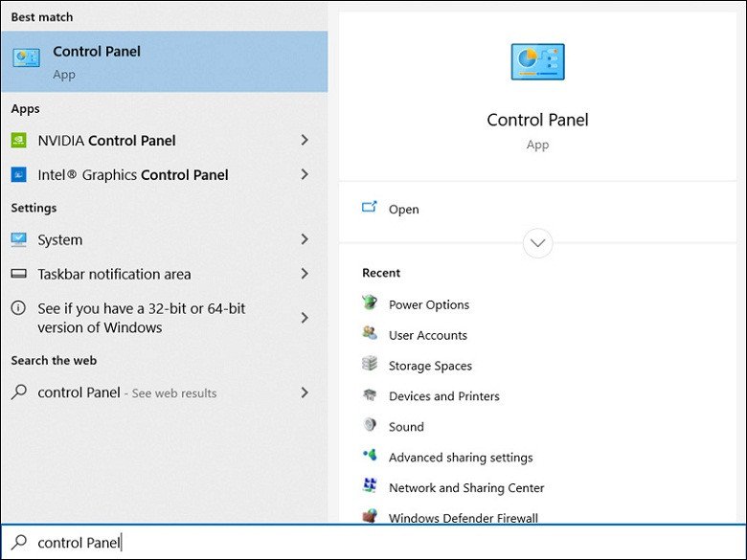Click the Storage Spaces icon in Recent
This screenshot has height=560, width=747.
tap(370, 365)
